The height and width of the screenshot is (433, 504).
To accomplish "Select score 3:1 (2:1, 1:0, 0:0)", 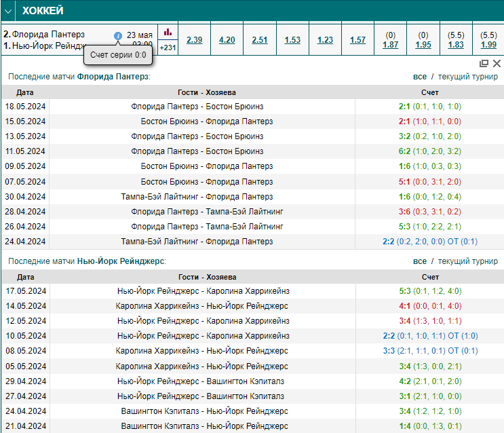I will coord(430,396).
